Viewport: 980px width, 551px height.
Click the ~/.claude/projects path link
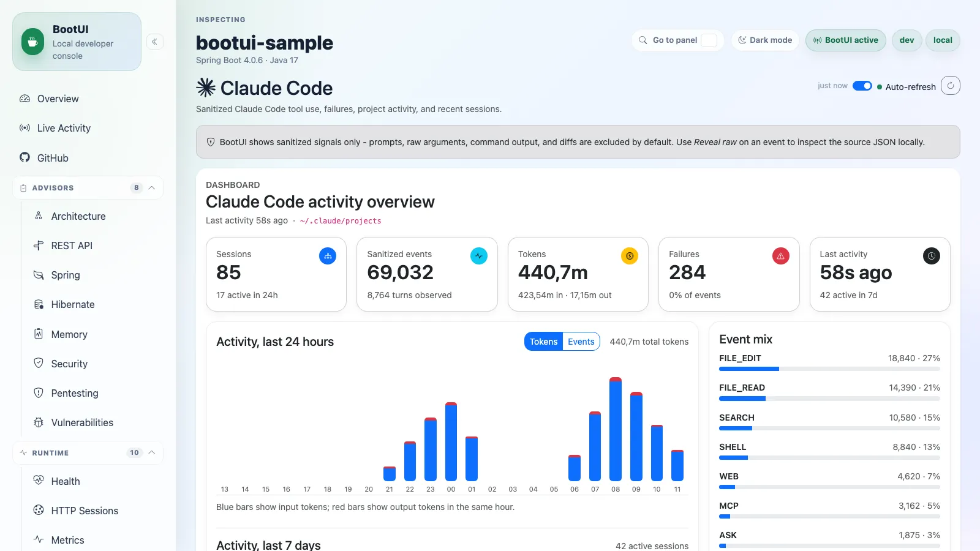[x=341, y=221]
